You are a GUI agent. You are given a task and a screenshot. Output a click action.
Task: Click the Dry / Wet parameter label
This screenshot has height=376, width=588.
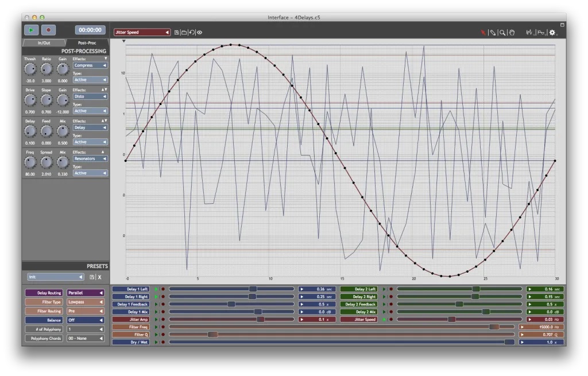pyautogui.click(x=131, y=342)
